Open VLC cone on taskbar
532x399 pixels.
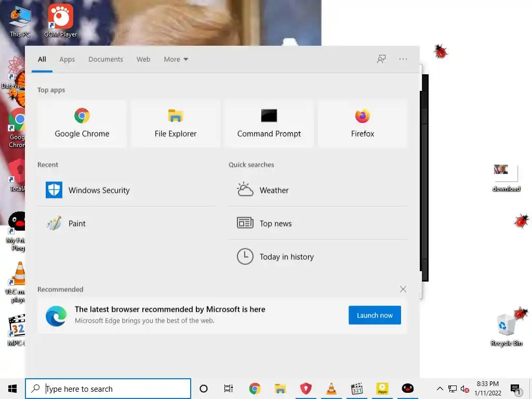coord(331,389)
